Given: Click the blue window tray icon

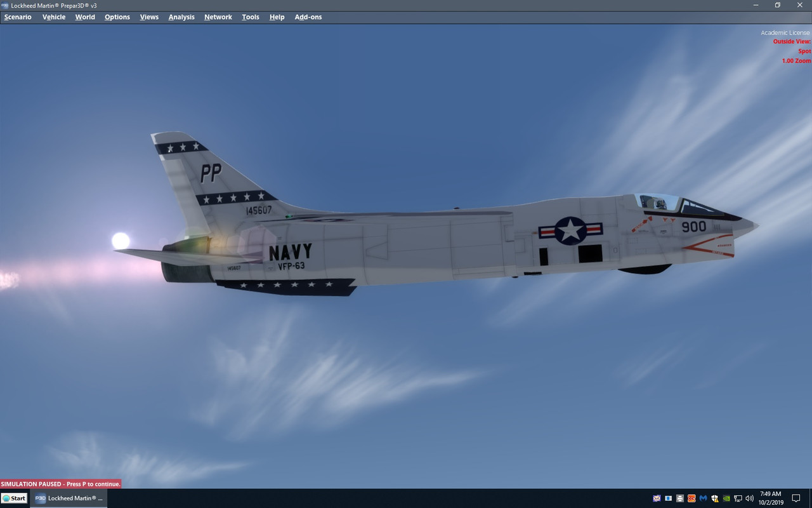Looking at the screenshot, I should click(x=668, y=498).
